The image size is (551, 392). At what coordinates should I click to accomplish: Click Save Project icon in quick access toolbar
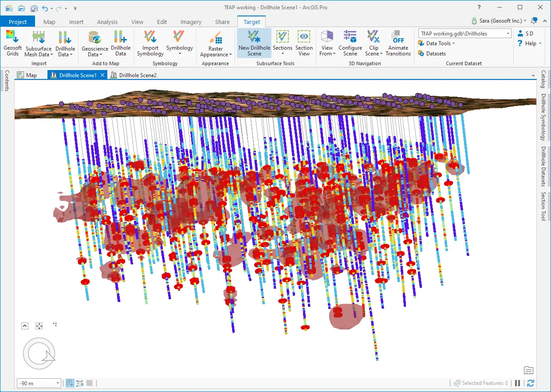coord(34,8)
